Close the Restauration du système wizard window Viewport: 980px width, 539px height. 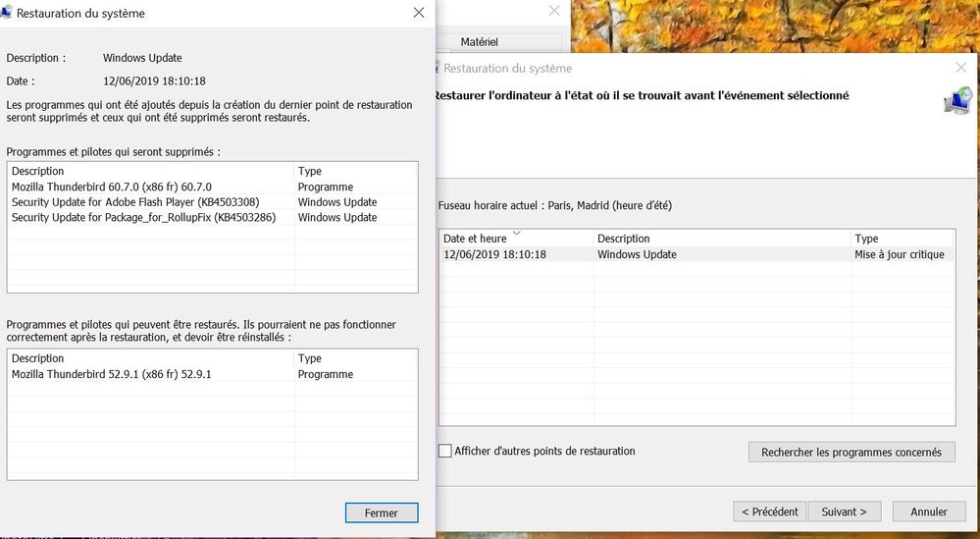click(961, 68)
